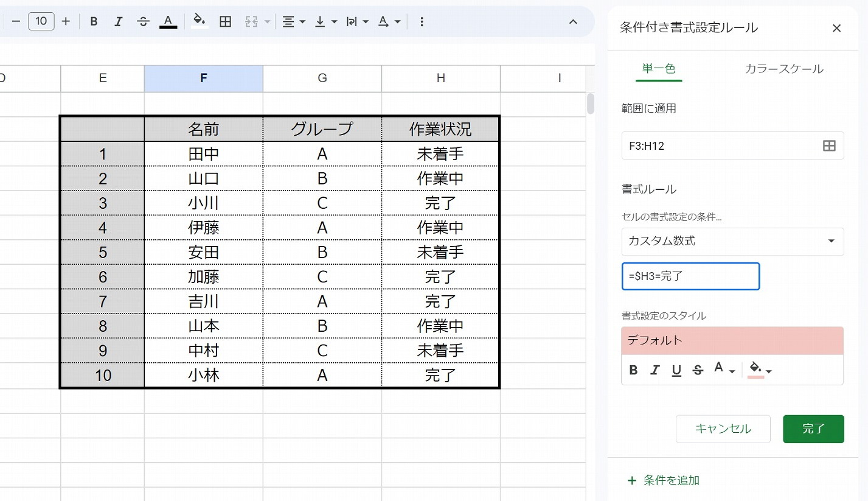868x501 pixels.
Task: Select the 単一色 tab
Action: (x=659, y=69)
